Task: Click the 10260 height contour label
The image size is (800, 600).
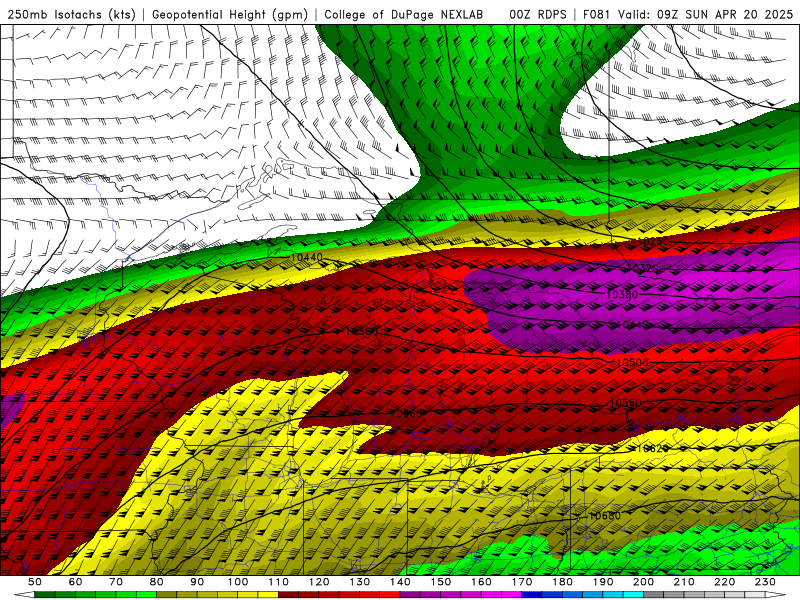Action: coord(653,241)
